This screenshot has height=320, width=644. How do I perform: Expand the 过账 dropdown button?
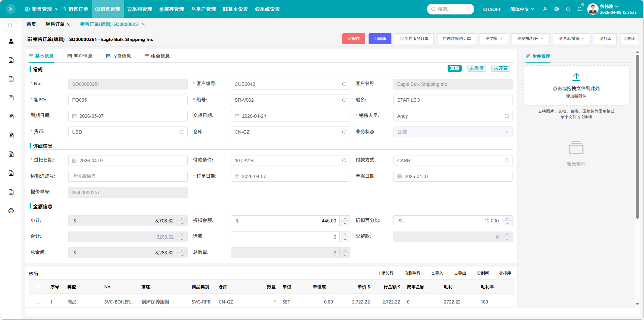pos(493,39)
